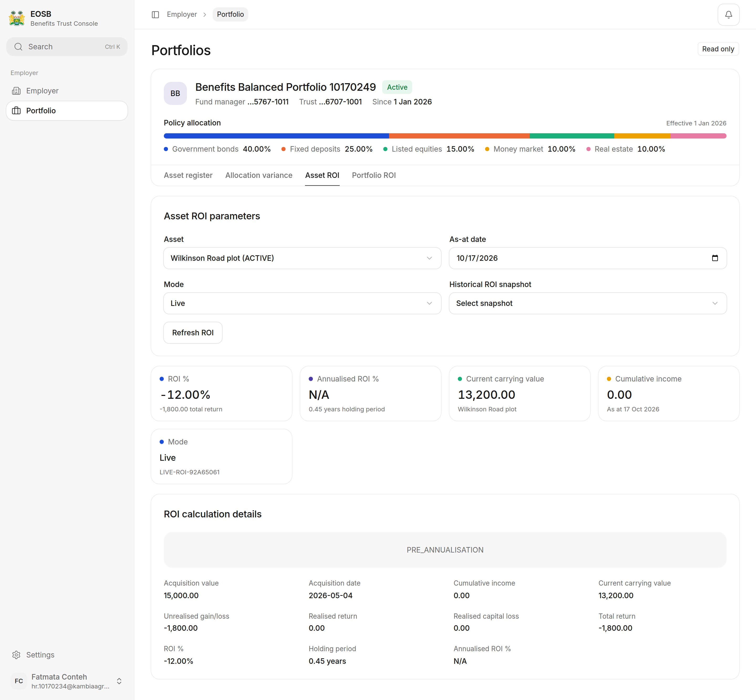Screen dimensions: 756x700
Task: Open the Historical ROI snapshot dropdown
Action: [588, 303]
